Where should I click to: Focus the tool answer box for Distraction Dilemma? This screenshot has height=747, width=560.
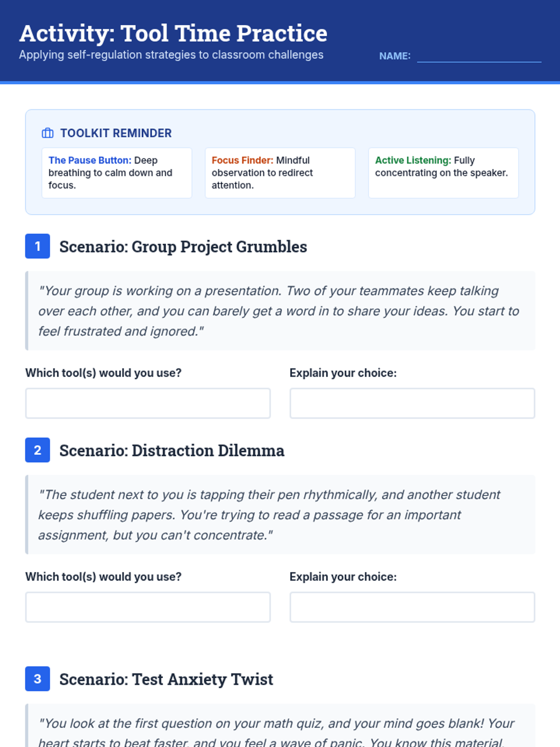point(148,607)
